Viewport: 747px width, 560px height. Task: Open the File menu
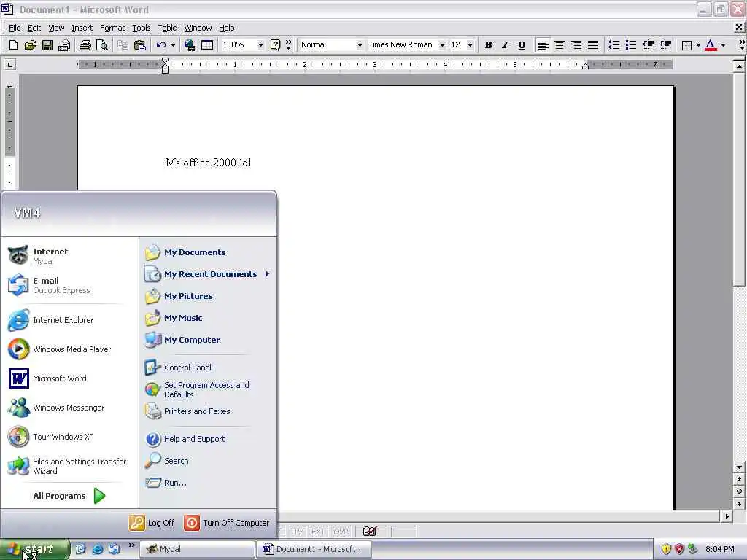15,28
